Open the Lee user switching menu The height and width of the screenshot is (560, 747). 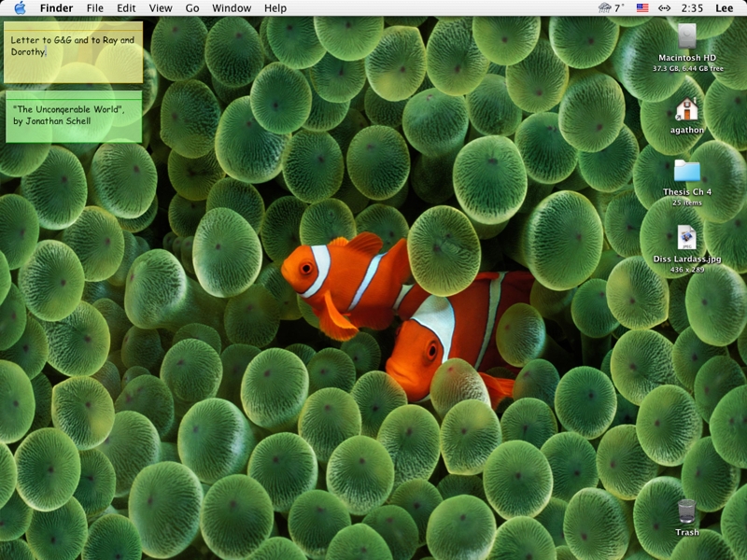click(x=724, y=8)
